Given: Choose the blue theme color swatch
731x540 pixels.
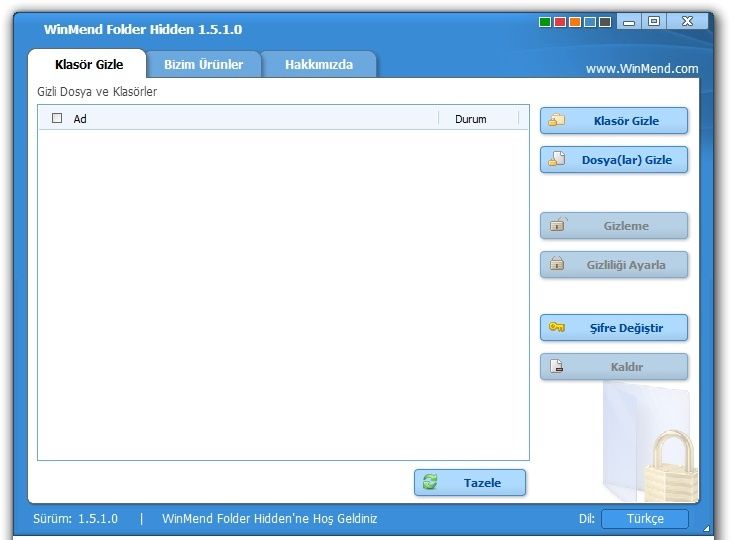Looking at the screenshot, I should point(590,22).
